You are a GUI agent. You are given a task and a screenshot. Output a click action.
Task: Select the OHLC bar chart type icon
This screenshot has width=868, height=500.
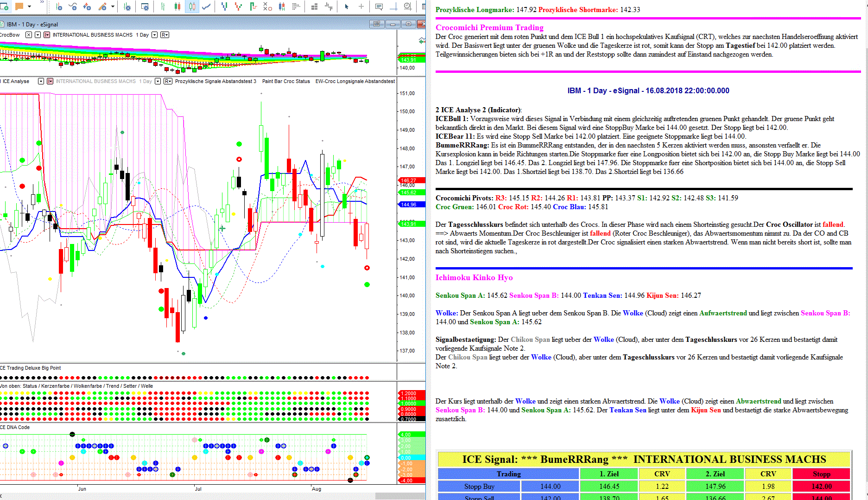tap(163, 6)
